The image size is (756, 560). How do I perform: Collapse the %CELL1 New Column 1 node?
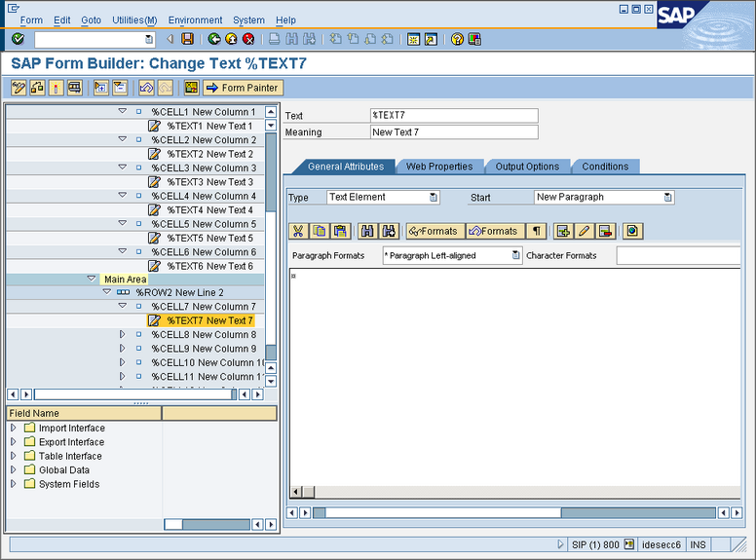(x=123, y=111)
